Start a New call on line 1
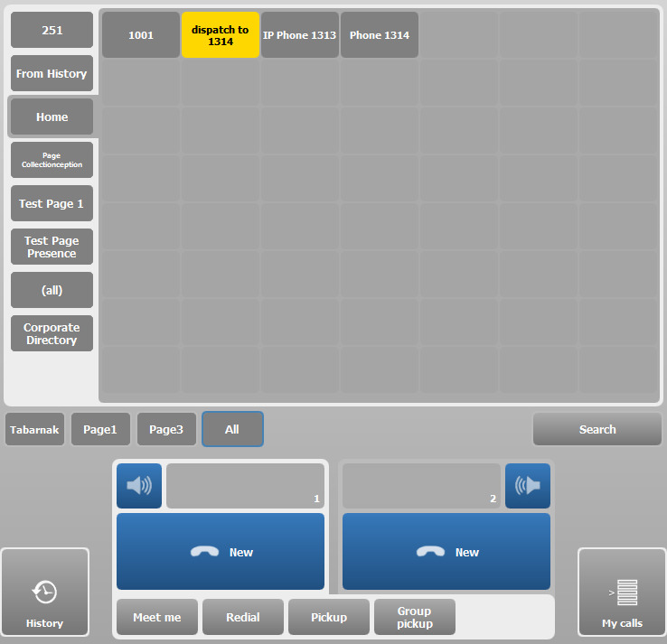The width and height of the screenshot is (667, 644). pyautogui.click(x=221, y=551)
